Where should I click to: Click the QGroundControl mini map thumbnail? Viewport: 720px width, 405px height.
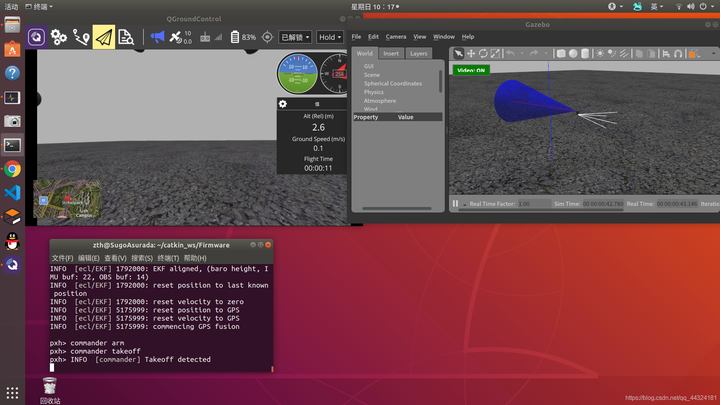click(x=67, y=199)
